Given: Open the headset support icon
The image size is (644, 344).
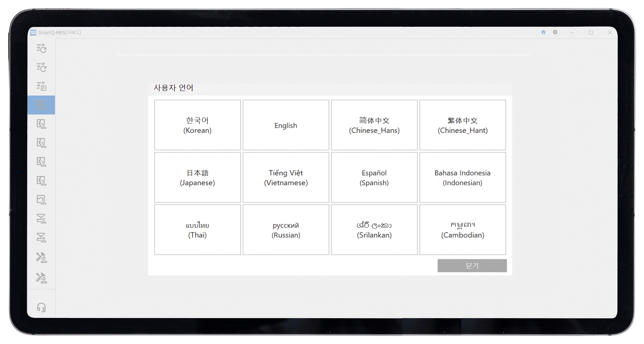Looking at the screenshot, I should coord(41,307).
